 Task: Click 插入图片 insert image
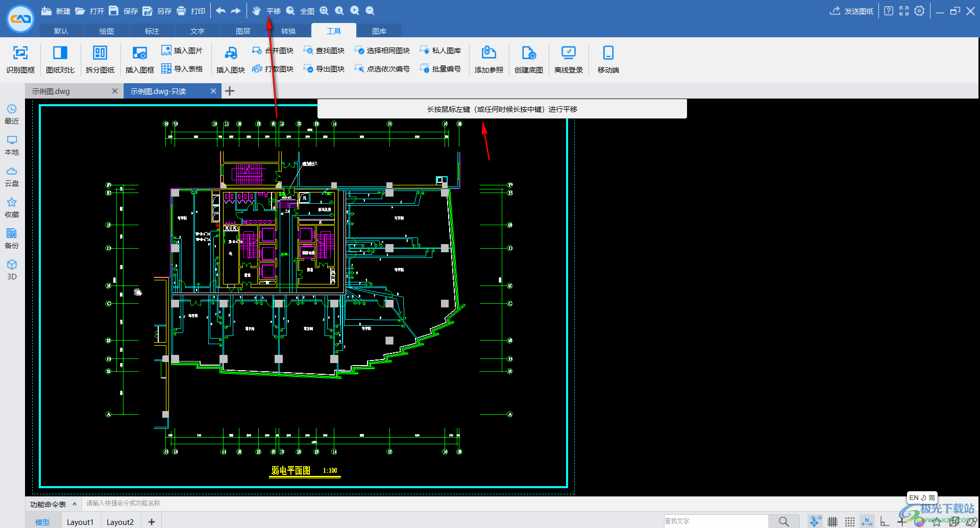click(182, 50)
